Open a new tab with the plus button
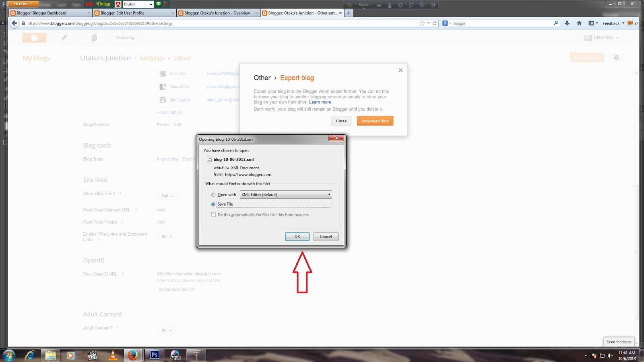 point(349,13)
